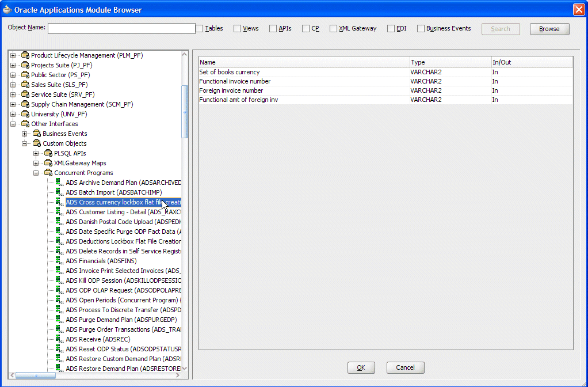
Task: Click the ADS Financials program icon
Action: pos(60,260)
